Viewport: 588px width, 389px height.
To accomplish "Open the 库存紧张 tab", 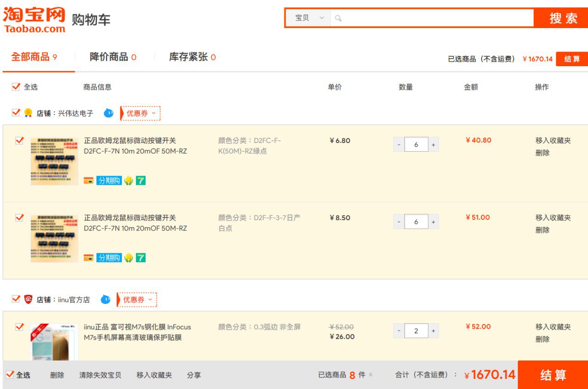I will coord(192,57).
